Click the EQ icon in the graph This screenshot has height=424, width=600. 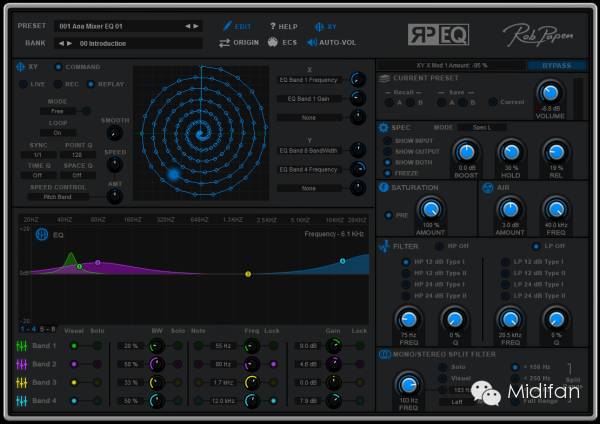coord(42,234)
